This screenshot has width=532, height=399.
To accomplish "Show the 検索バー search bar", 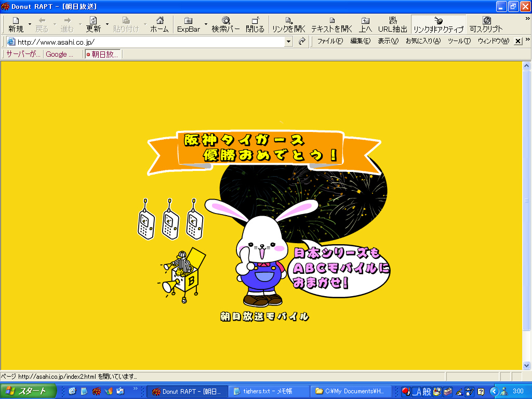I will 226,24.
